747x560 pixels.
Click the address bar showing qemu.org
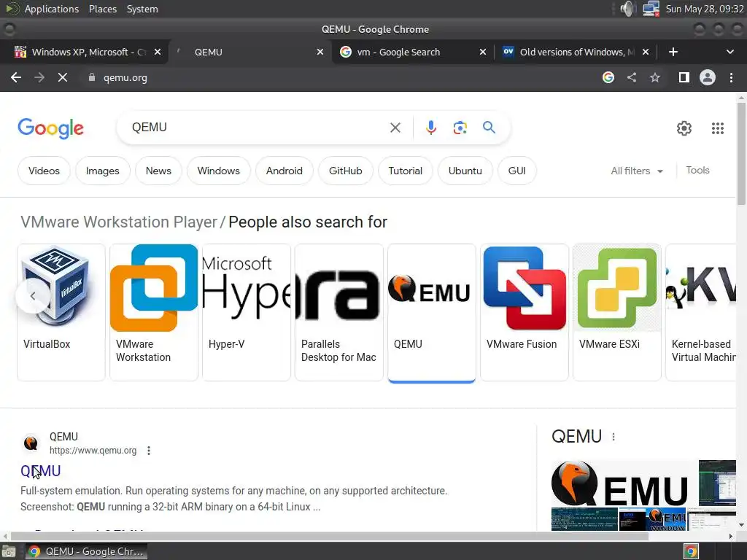(x=343, y=77)
